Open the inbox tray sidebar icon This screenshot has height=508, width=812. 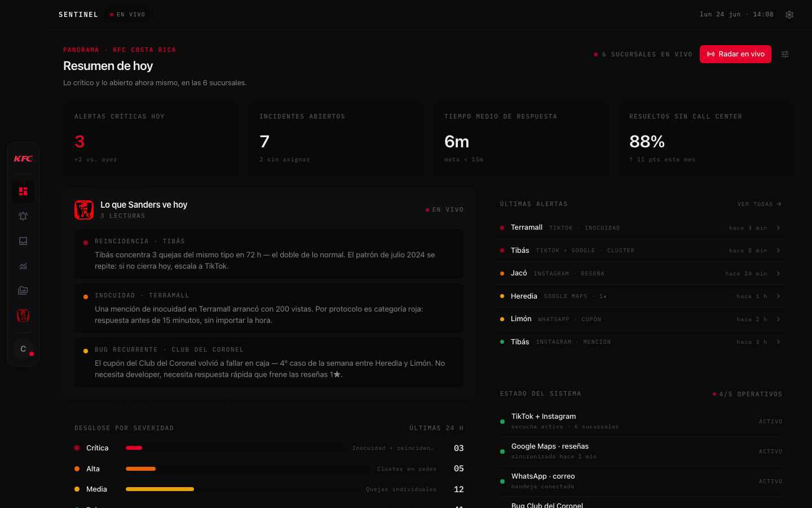23,241
